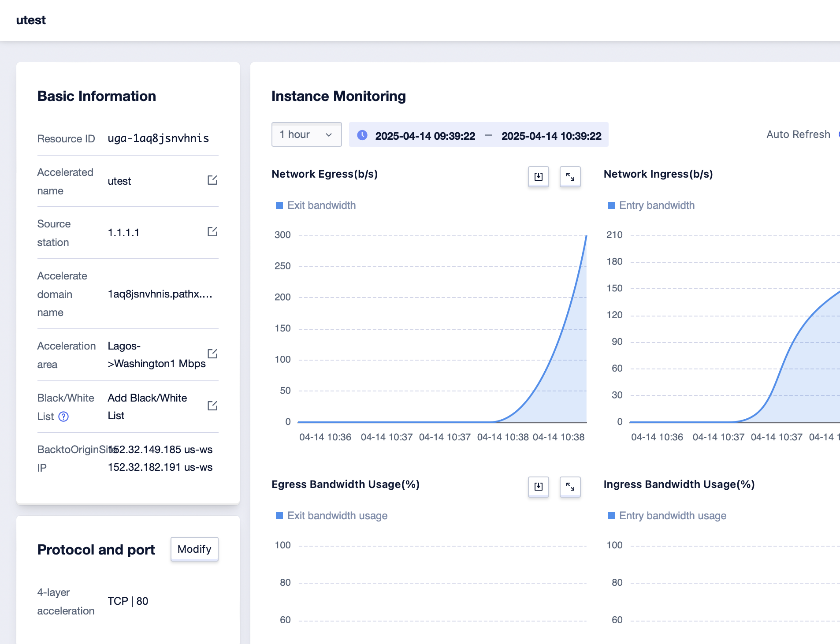
Task: Download the Network Egress chart data
Action: pyautogui.click(x=539, y=177)
